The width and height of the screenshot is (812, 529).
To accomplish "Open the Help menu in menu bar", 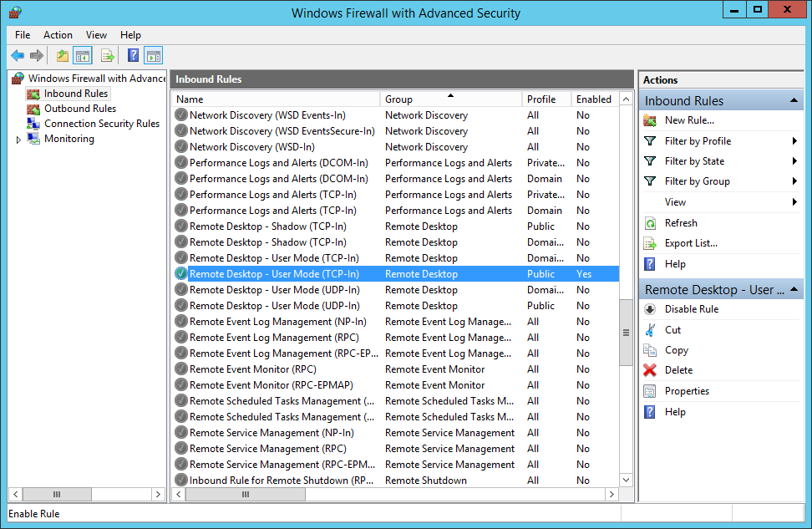I will click(x=130, y=35).
